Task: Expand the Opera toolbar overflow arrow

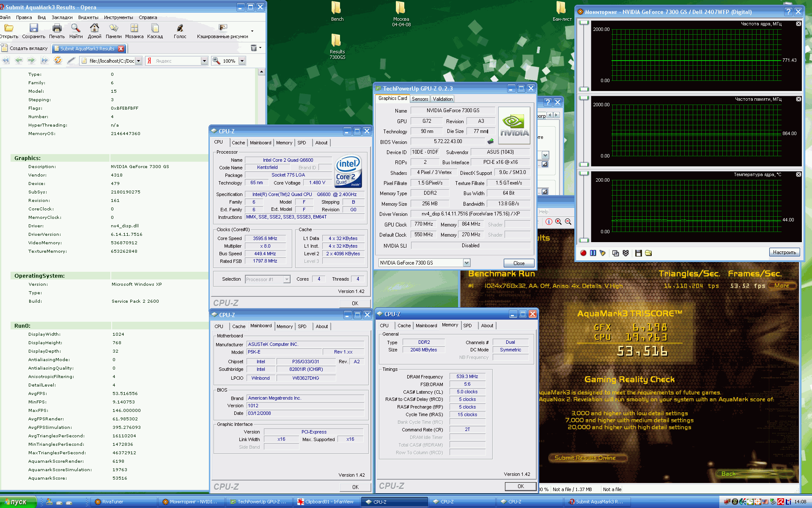Action: tap(252, 31)
